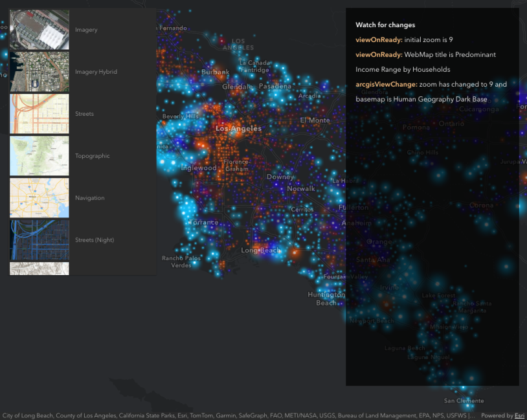The image size is (527, 420).
Task: Select the Imagery basemap thumbnail
Action: pyautogui.click(x=39, y=30)
